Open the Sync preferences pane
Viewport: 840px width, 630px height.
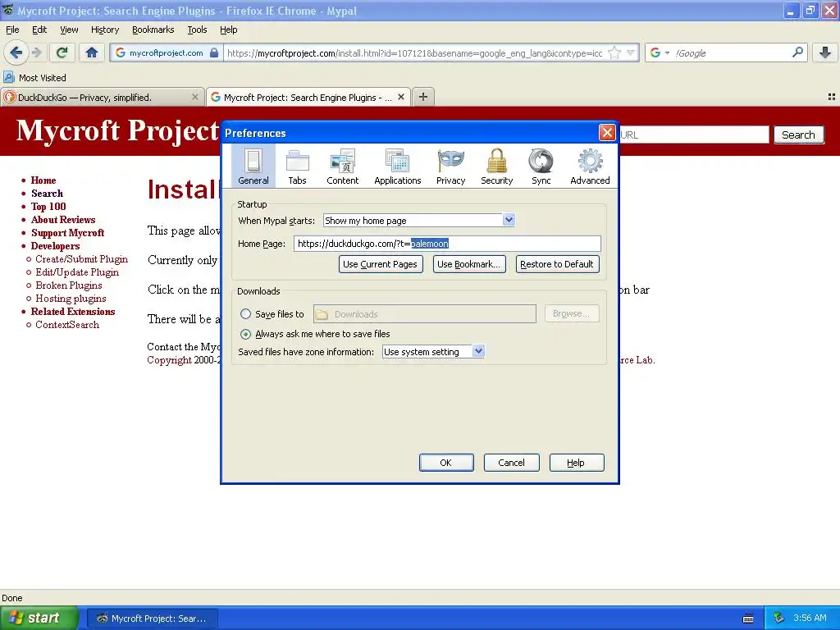point(541,167)
